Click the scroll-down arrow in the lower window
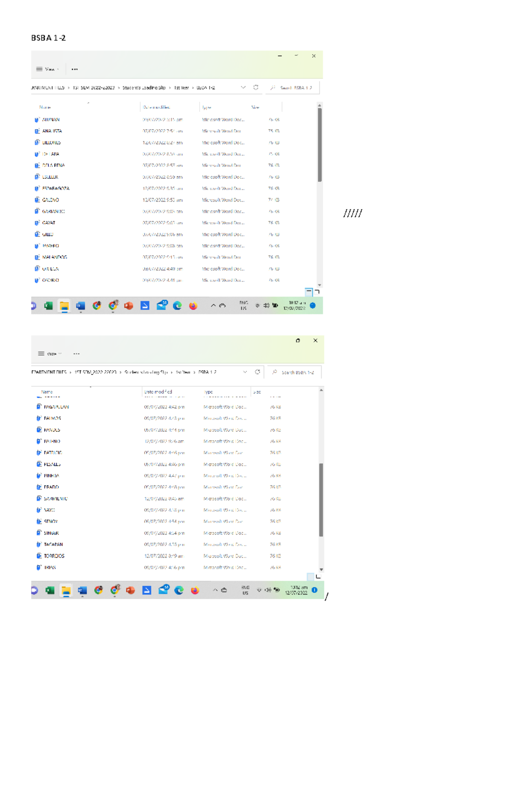The image size is (531, 812). click(321, 570)
